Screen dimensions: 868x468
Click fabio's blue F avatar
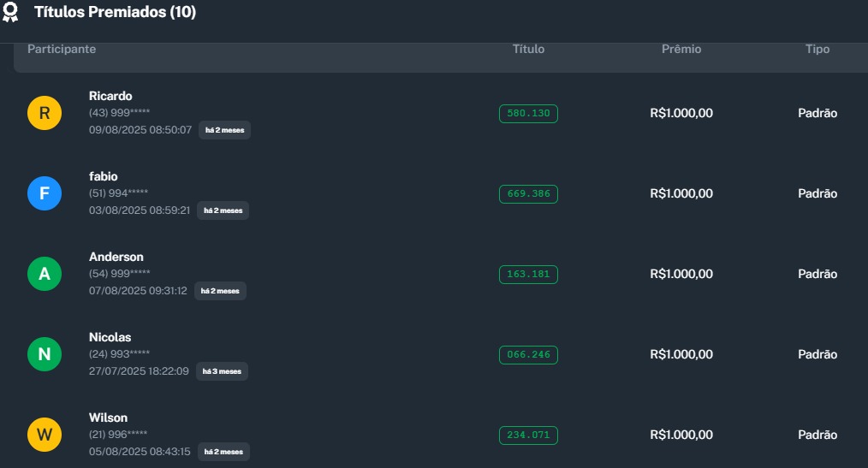(45, 193)
